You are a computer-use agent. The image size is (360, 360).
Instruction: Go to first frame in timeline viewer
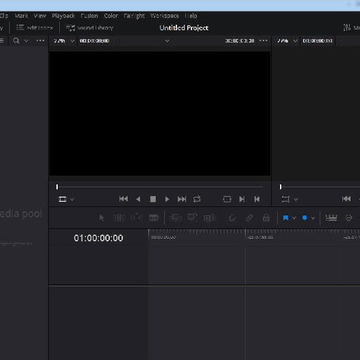pyautogui.click(x=346, y=199)
